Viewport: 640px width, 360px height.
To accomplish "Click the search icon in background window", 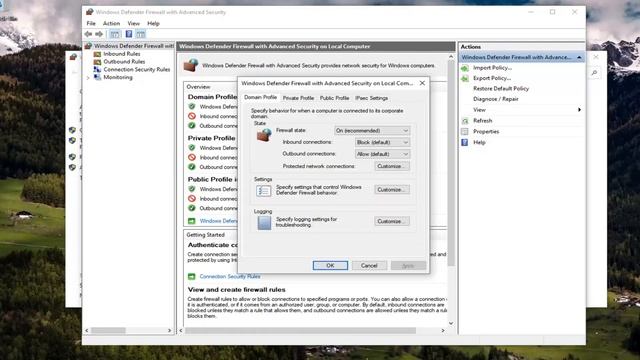I will [595, 73].
